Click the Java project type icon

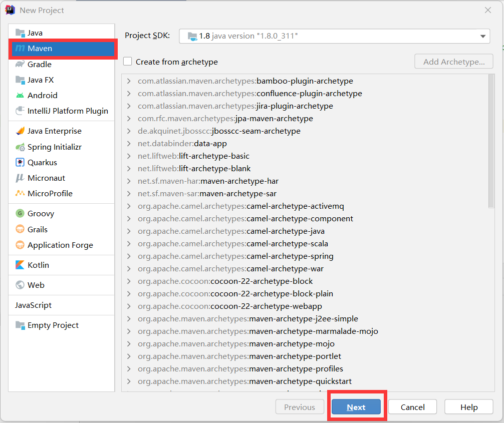[20, 33]
